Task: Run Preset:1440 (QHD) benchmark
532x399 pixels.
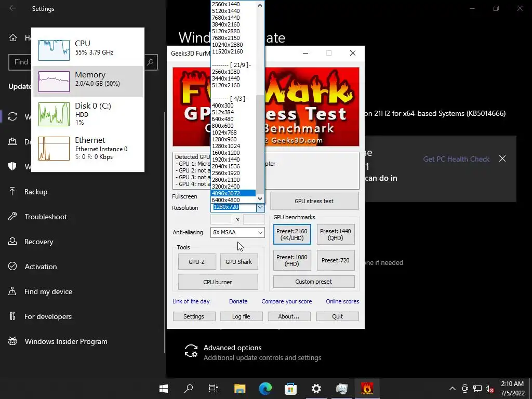Action: (x=336, y=234)
